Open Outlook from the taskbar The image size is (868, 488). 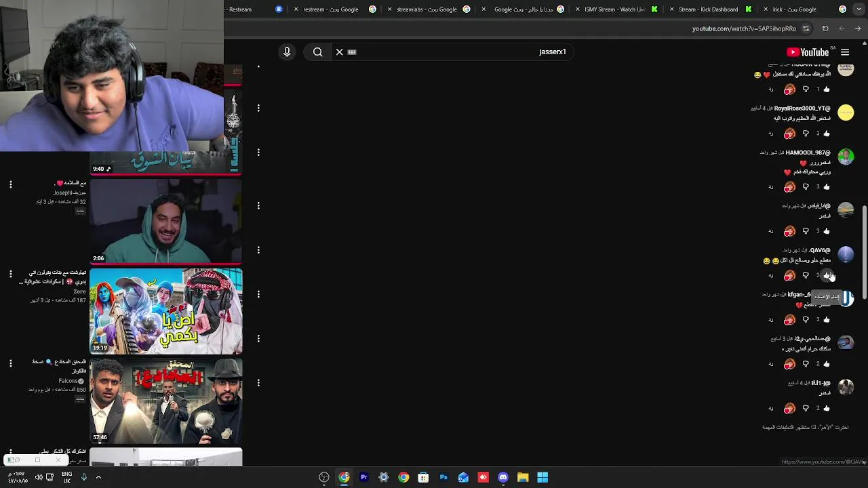tap(463, 477)
